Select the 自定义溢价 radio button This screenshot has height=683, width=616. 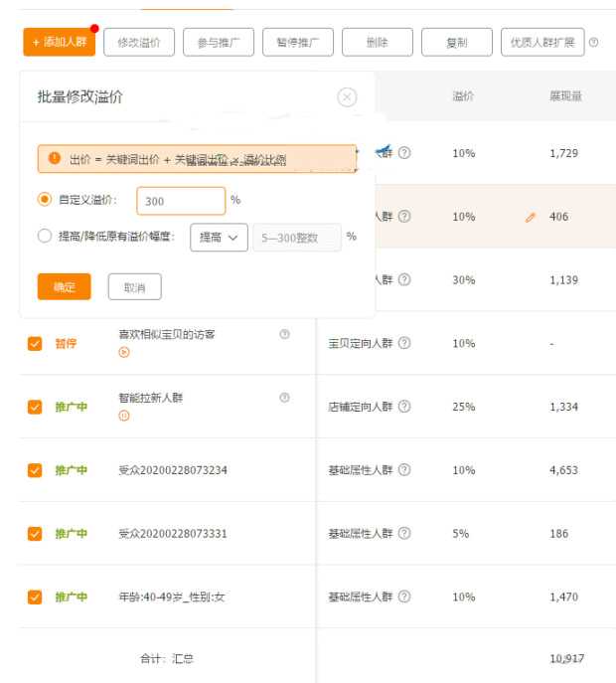click(45, 200)
